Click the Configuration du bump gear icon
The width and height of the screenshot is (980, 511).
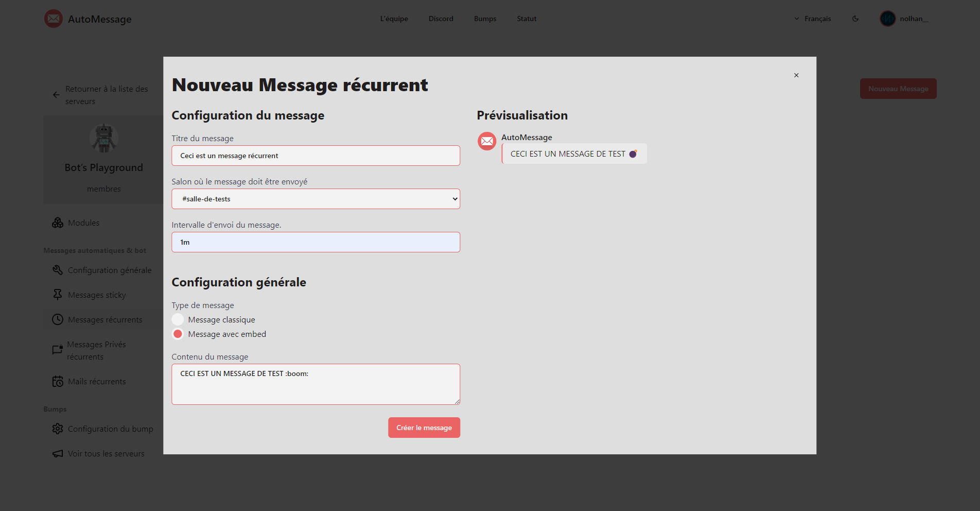tap(58, 429)
